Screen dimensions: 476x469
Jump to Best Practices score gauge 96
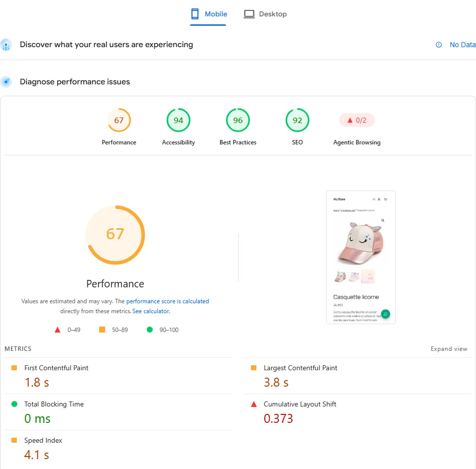point(238,120)
